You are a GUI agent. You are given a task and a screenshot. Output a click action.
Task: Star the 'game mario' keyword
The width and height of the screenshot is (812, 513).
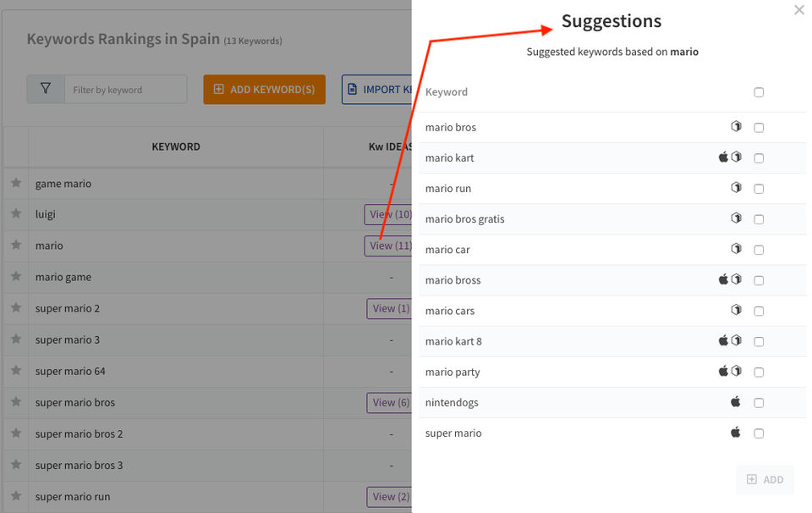point(15,183)
